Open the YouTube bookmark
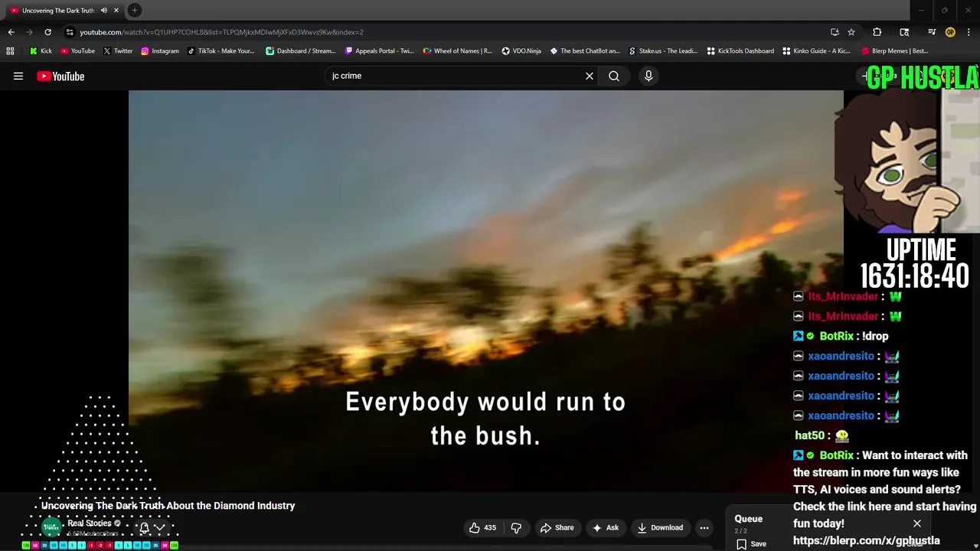The width and height of the screenshot is (980, 551). [77, 51]
